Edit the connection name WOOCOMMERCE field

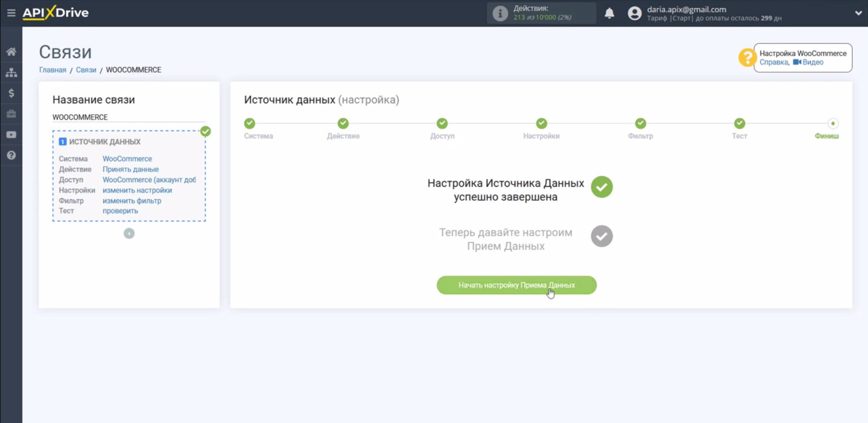[129, 117]
